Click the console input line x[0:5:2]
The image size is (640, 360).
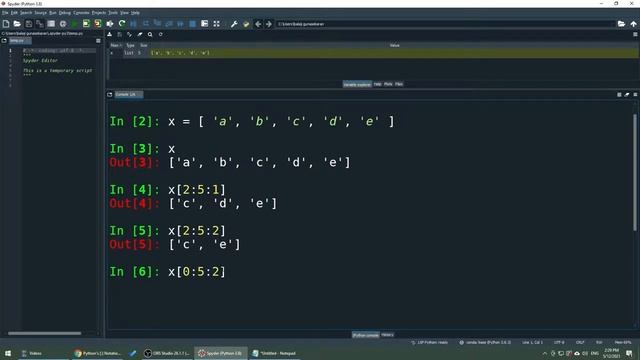click(196, 272)
